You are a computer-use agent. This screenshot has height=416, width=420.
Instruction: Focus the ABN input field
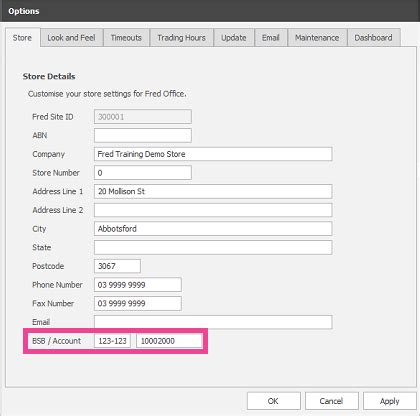click(x=143, y=135)
